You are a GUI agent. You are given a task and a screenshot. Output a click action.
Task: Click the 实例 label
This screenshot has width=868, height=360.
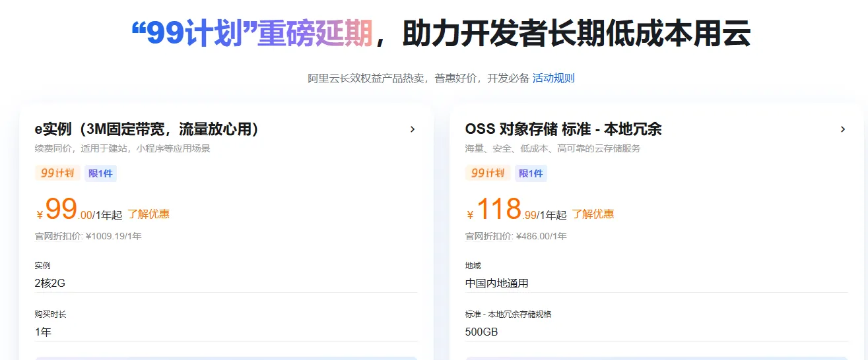(43, 266)
